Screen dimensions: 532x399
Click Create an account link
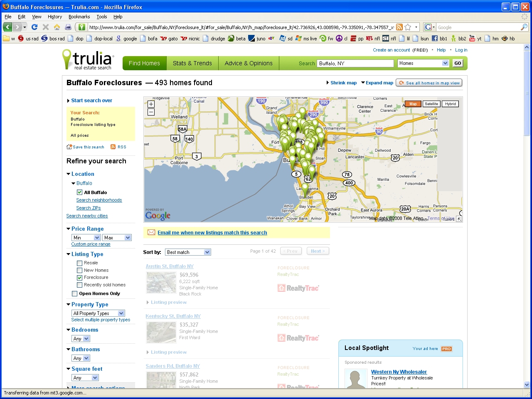point(391,50)
